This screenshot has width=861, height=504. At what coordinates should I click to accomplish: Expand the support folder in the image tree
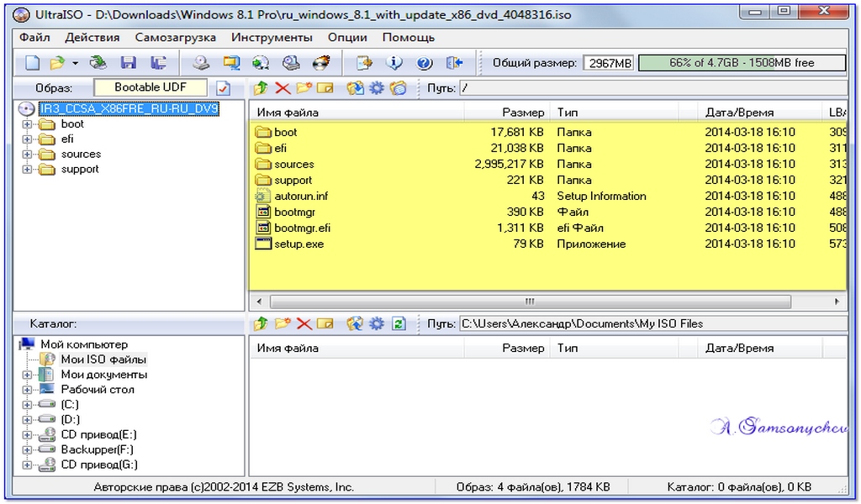(27, 170)
